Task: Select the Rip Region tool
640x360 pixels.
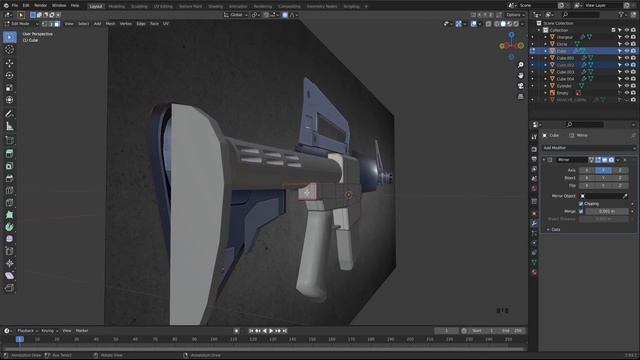Action: (x=9, y=288)
